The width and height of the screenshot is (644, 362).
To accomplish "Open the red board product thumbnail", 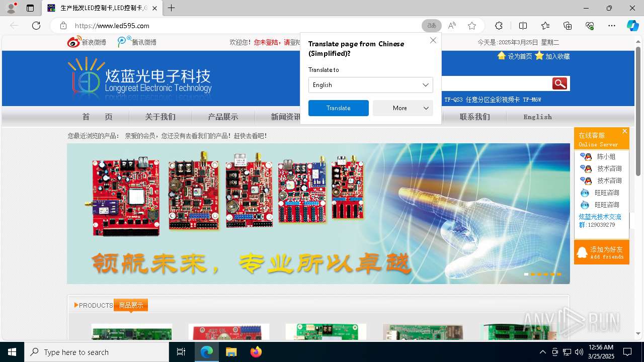I will pos(229,332).
